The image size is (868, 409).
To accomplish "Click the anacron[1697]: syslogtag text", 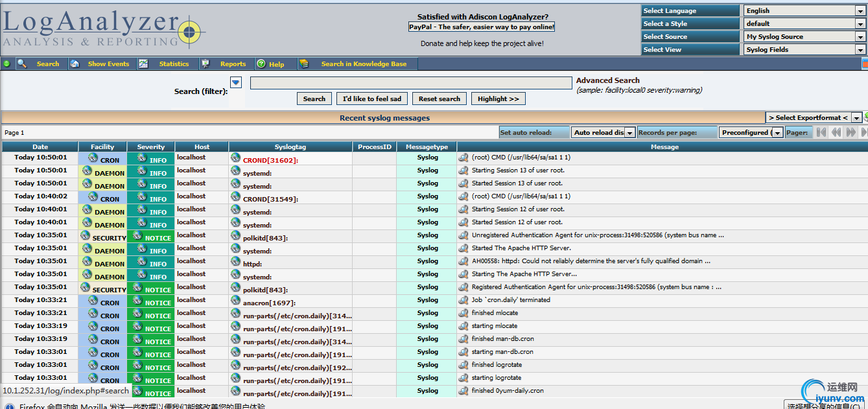I will point(269,303).
